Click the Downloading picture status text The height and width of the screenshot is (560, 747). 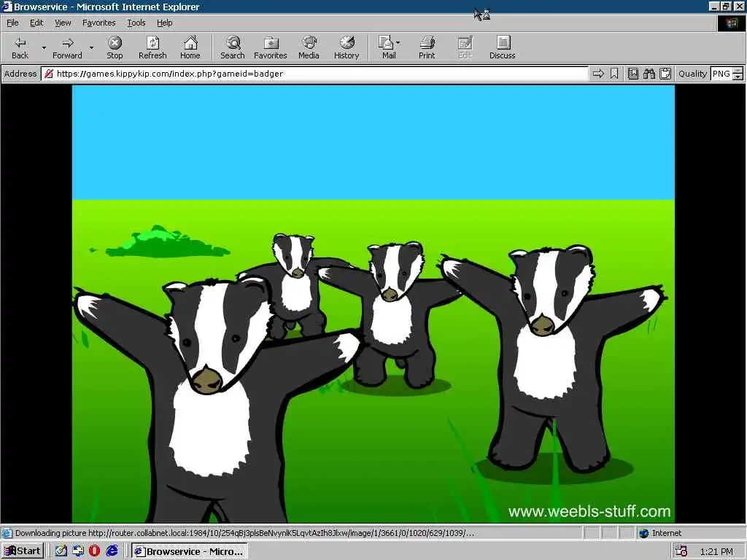tap(244, 533)
